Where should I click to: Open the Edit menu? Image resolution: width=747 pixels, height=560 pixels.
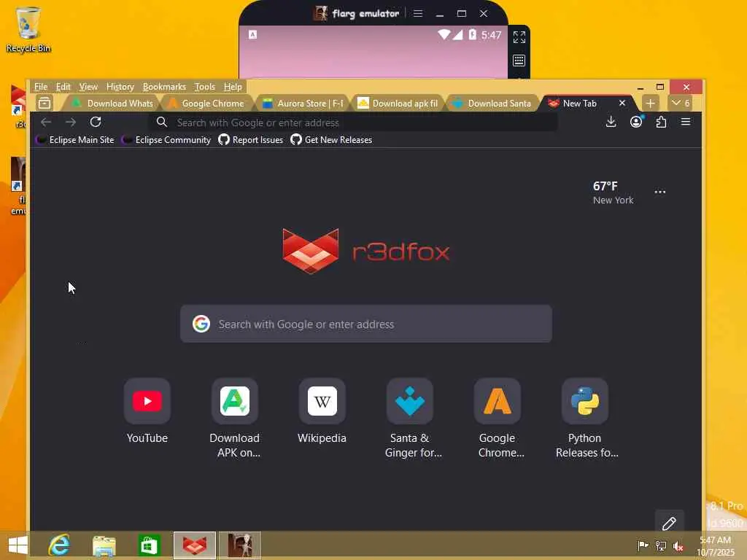(63, 87)
